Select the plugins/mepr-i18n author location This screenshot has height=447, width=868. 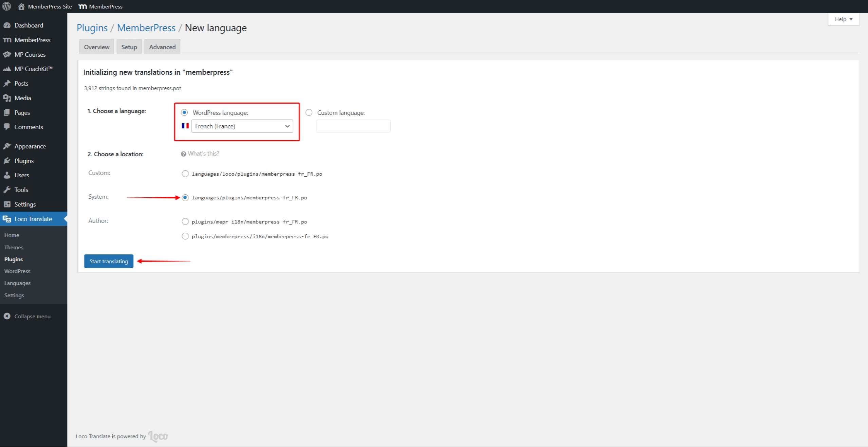click(x=185, y=221)
